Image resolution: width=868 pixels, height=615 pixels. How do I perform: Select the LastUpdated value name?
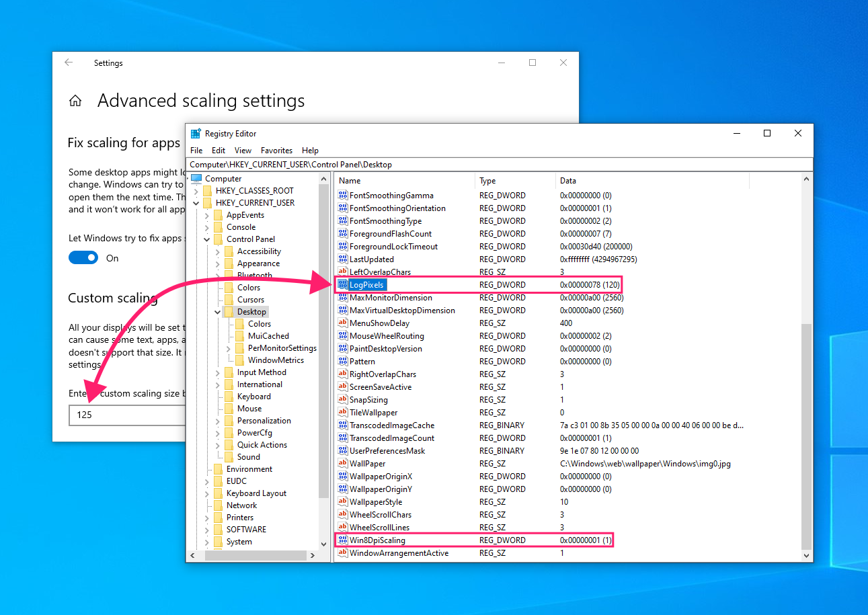click(x=372, y=259)
